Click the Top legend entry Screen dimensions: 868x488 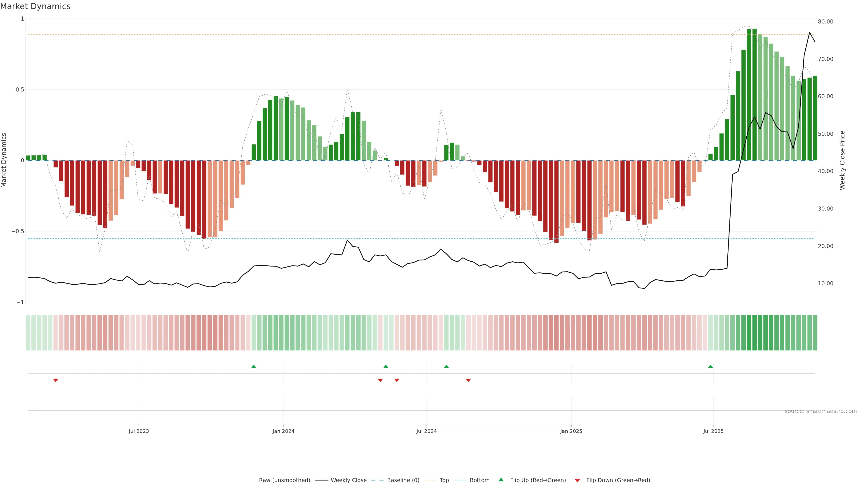444,480
